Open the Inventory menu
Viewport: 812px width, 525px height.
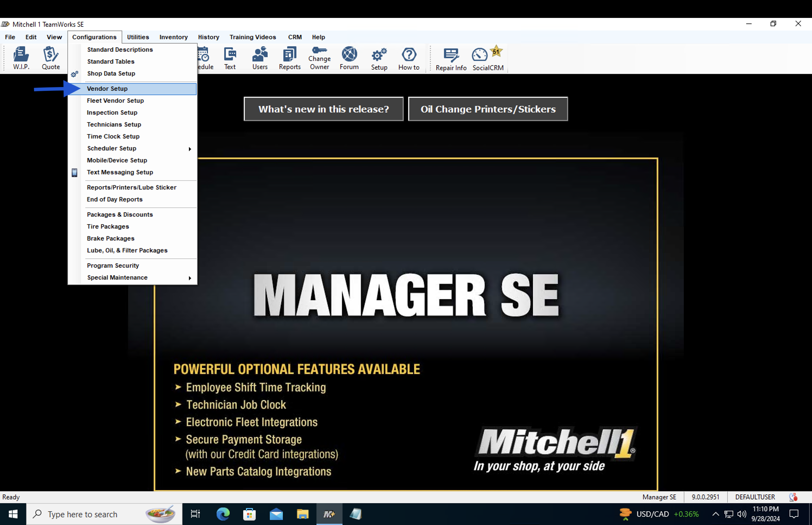[173, 37]
